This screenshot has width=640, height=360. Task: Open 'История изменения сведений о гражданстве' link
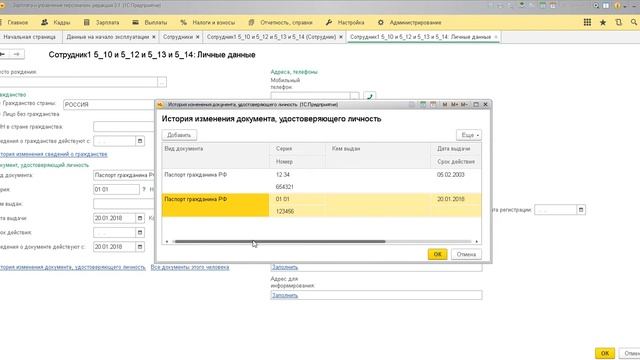[53, 154]
